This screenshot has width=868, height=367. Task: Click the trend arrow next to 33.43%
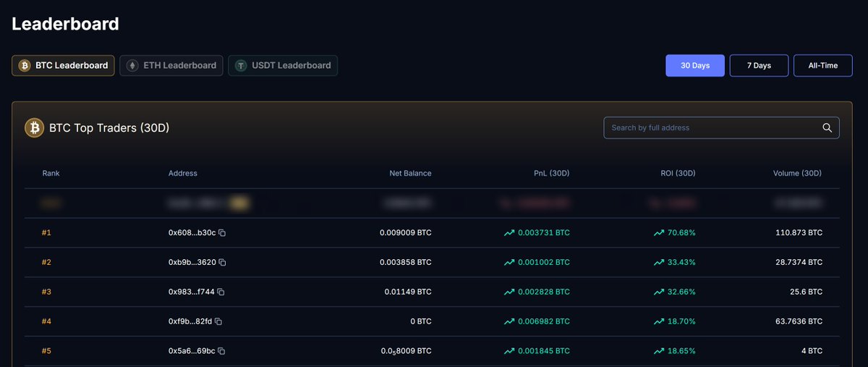point(659,263)
